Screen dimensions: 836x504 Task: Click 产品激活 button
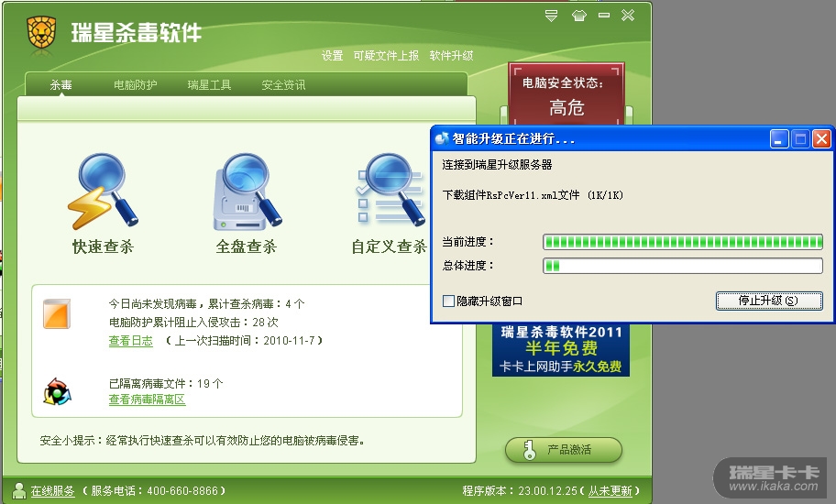pyautogui.click(x=564, y=450)
